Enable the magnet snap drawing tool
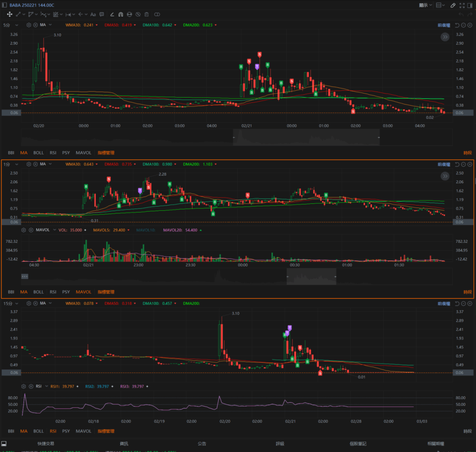This screenshot has width=476, height=452. [120, 14]
